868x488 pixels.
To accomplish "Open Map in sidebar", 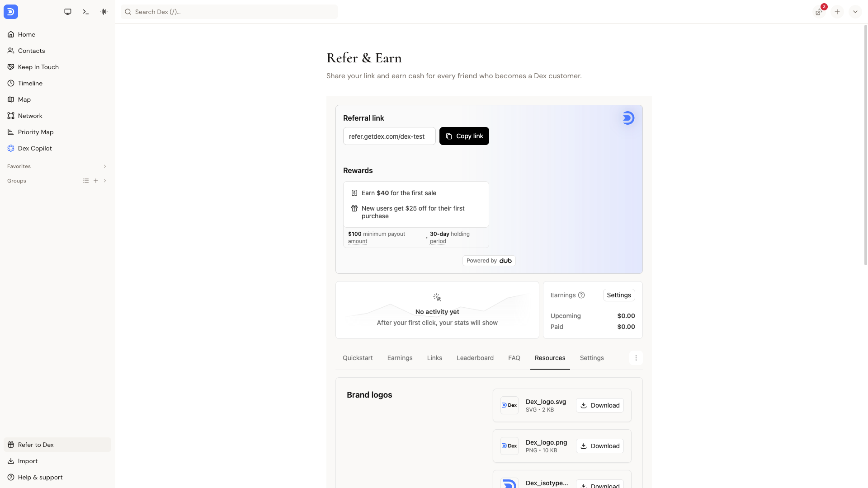I will pyautogui.click(x=57, y=99).
